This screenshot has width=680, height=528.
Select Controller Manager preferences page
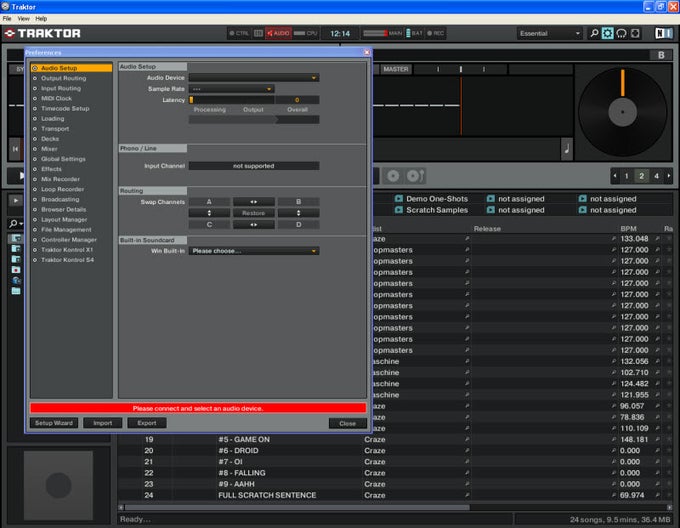(x=69, y=240)
